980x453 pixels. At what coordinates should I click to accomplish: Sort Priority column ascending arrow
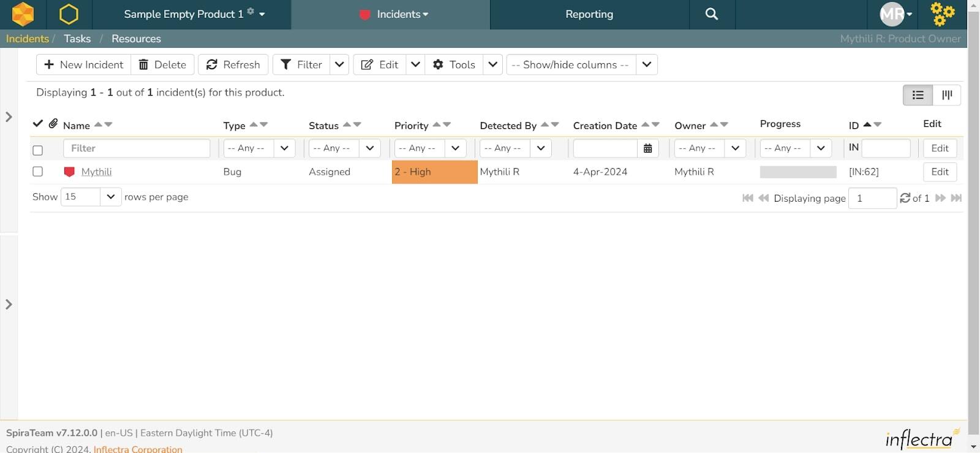[x=437, y=124]
